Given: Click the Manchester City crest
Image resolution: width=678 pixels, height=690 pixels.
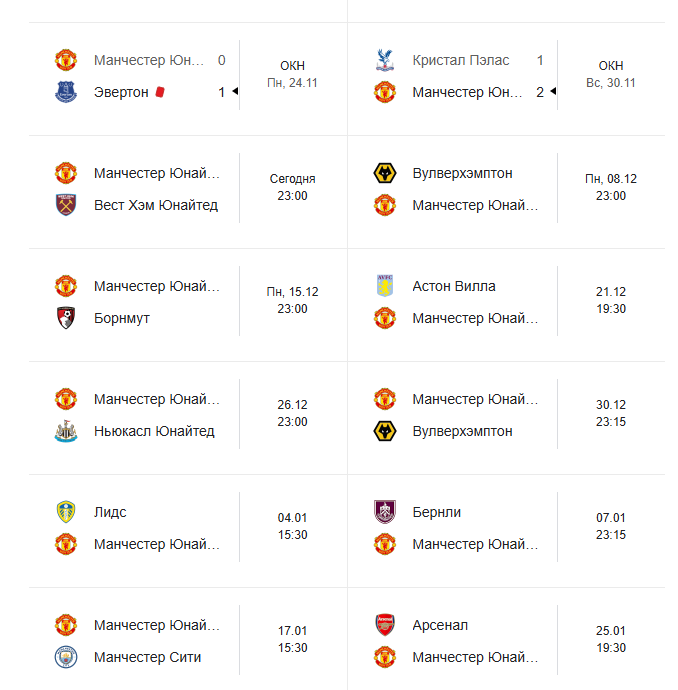Looking at the screenshot, I should click(x=66, y=657).
